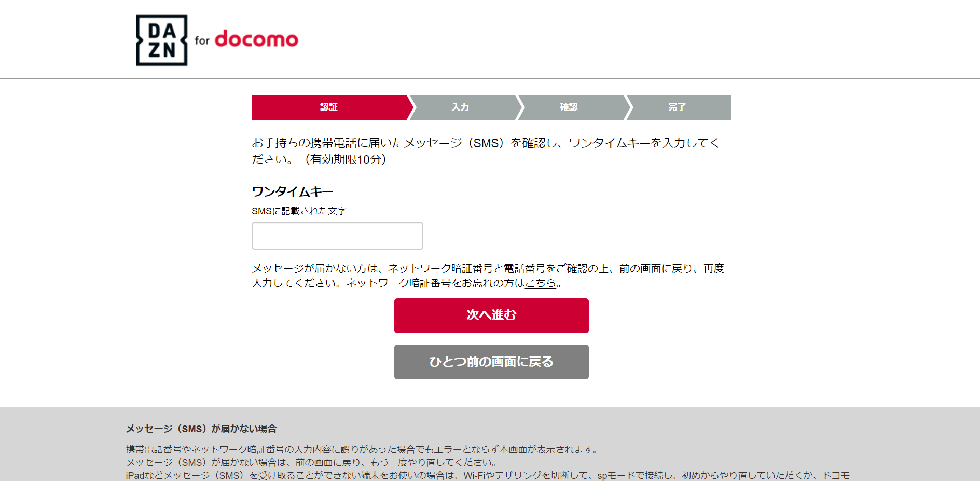
Task: Click the (有効期限10分) validity note
Action: point(346,159)
